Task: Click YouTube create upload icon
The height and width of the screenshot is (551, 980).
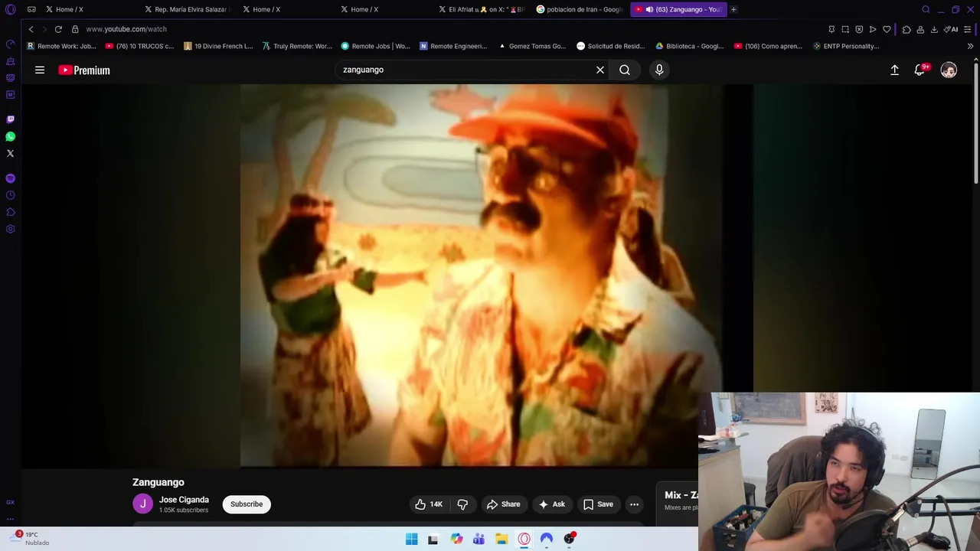Action: (894, 70)
